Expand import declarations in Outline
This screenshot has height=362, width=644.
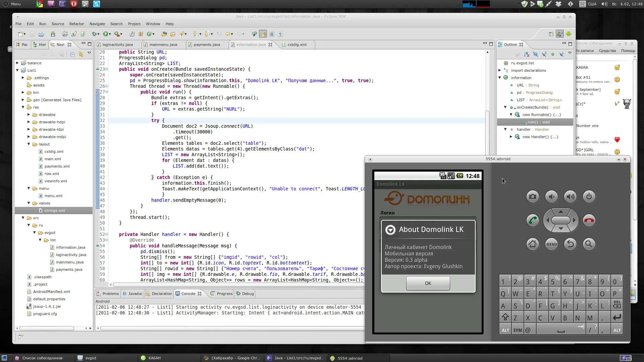[x=500, y=70]
